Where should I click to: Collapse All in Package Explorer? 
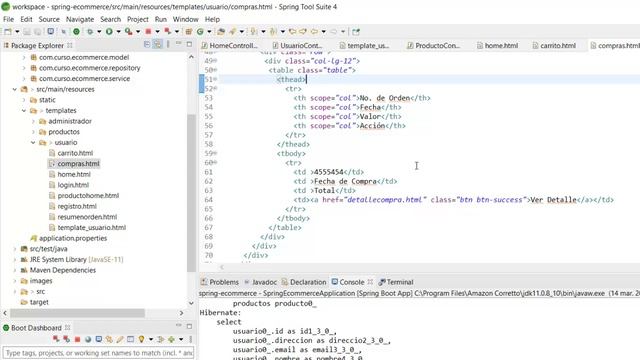[147, 44]
